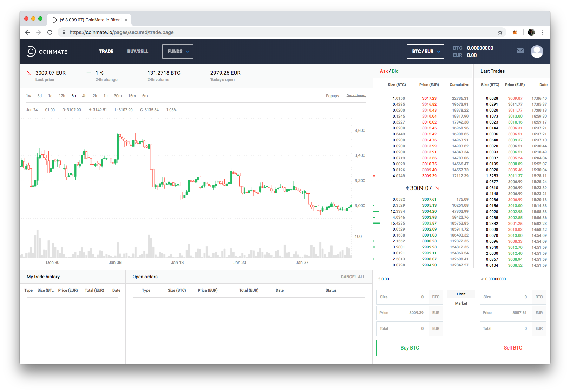Click last trade price 3011.37 at 15:28:11

tap(515, 176)
